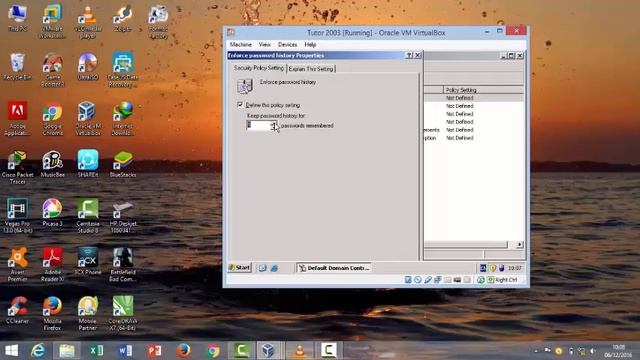The height and width of the screenshot is (360, 640).
Task: Click the VirtualBox network status icon
Action: [438, 280]
